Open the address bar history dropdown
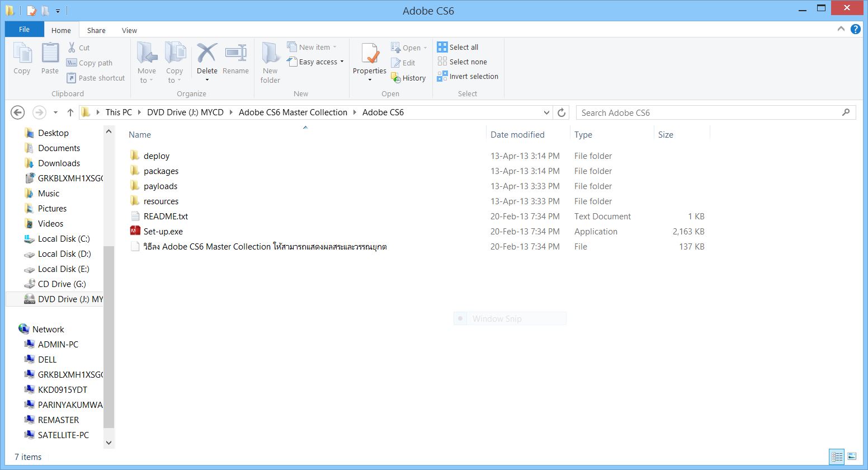 tap(547, 112)
